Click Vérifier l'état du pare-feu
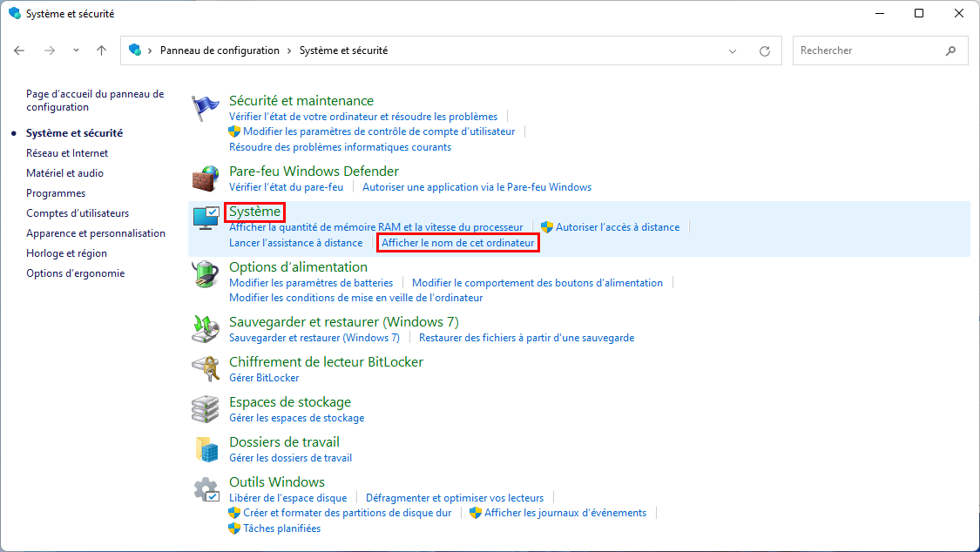 pos(286,186)
